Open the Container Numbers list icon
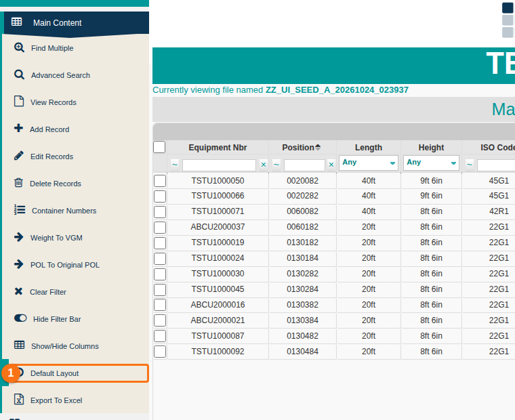This screenshot has width=515, height=420. pyautogui.click(x=20, y=209)
